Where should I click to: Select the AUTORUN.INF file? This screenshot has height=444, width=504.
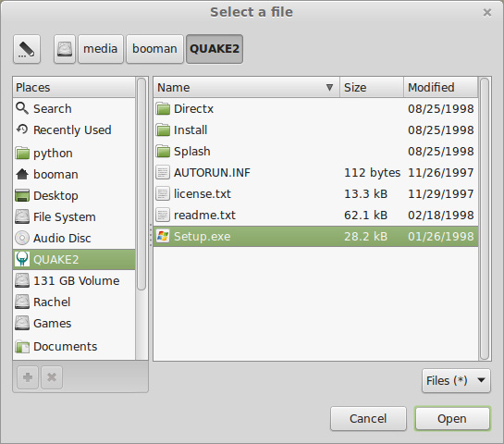[316, 172]
